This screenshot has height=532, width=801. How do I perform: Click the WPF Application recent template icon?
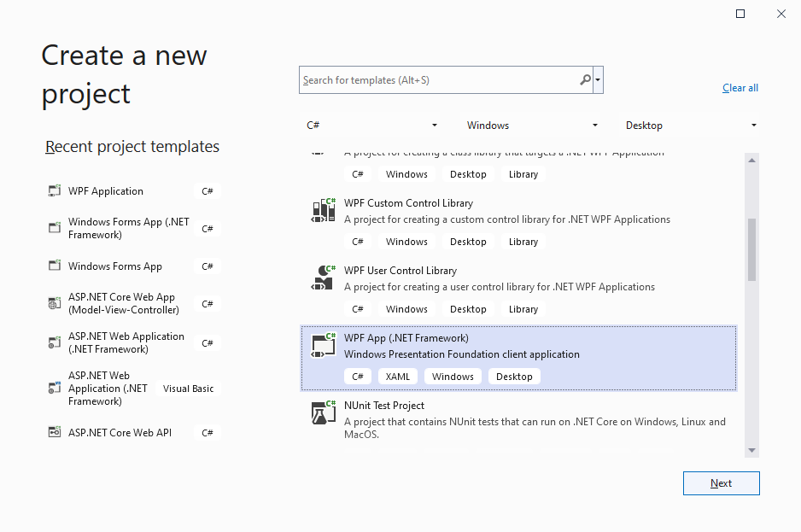(54, 190)
